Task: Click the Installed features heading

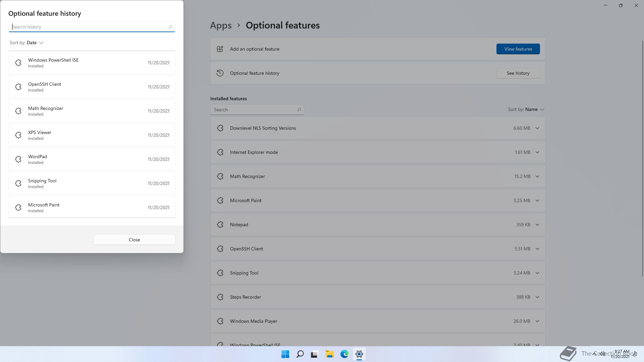Action: pos(228,99)
